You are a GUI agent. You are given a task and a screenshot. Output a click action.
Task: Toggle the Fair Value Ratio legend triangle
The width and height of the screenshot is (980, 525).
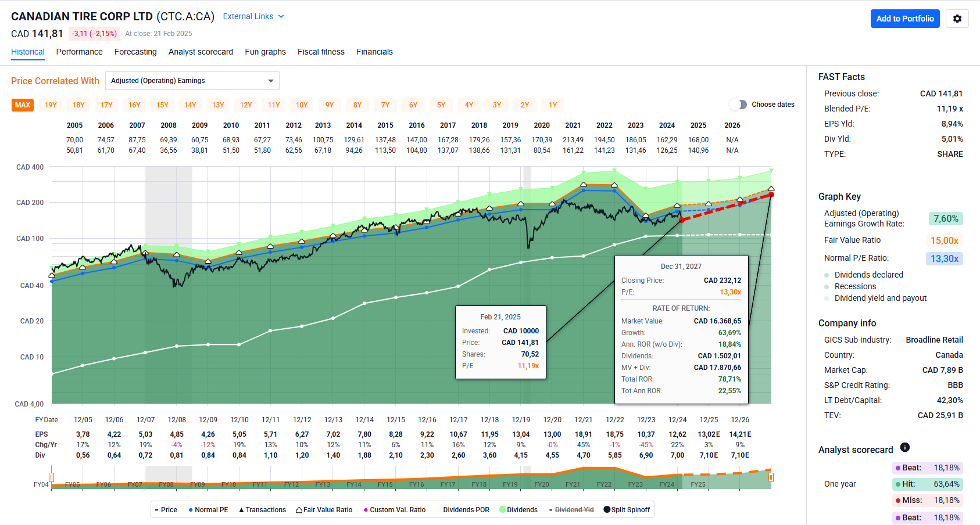(299, 510)
